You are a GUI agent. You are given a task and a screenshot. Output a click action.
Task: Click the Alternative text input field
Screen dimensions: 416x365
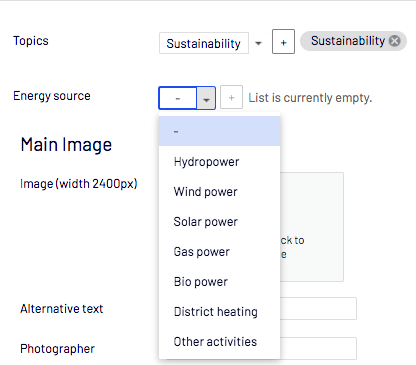[x=318, y=308]
